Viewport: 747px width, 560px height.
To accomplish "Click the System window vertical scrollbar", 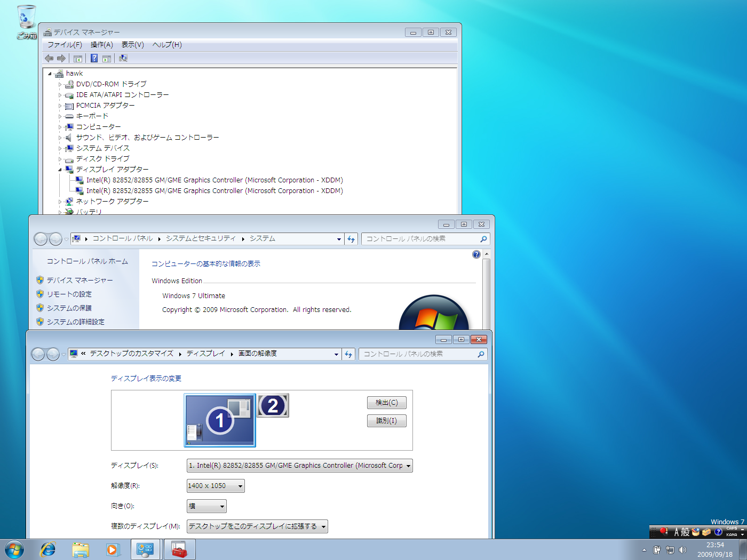I will (487, 291).
